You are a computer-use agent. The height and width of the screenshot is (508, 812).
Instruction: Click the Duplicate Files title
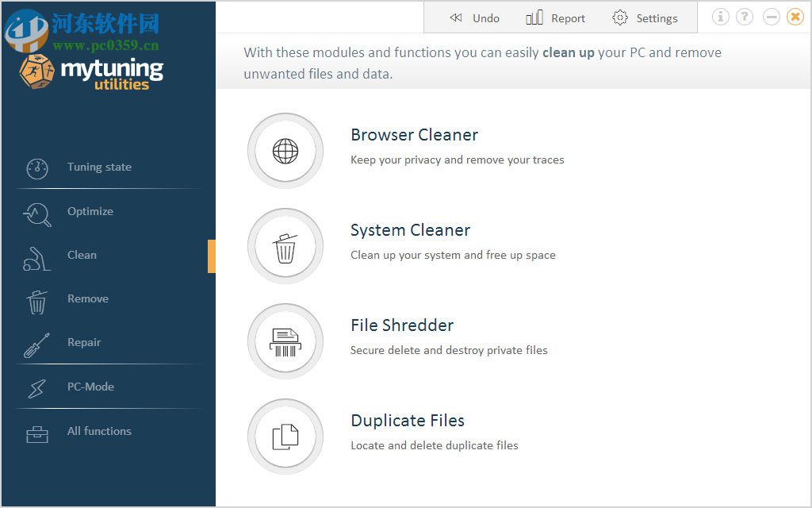(408, 421)
